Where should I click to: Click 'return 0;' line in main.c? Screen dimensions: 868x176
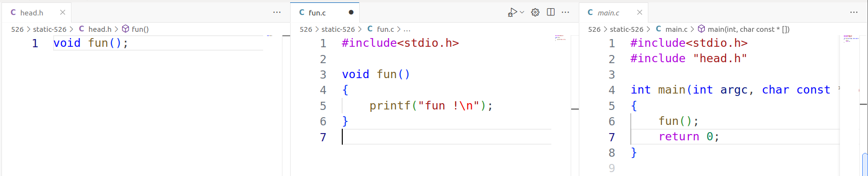pyautogui.click(x=689, y=136)
